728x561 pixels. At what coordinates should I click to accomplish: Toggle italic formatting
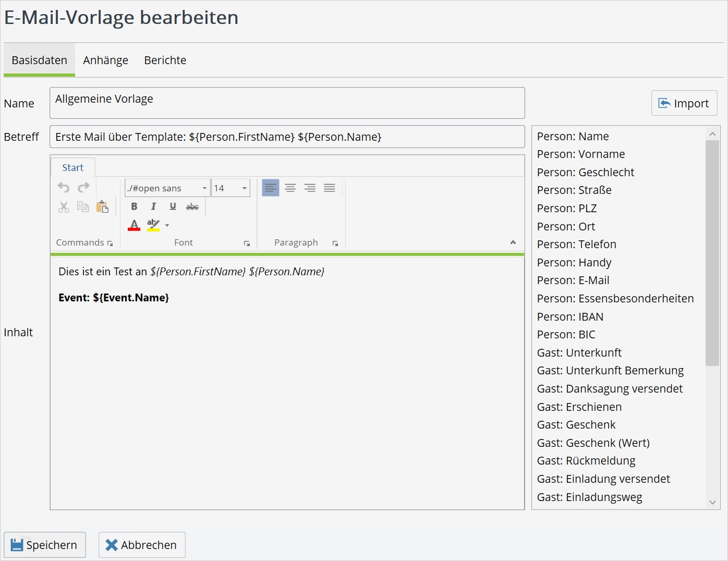(153, 206)
